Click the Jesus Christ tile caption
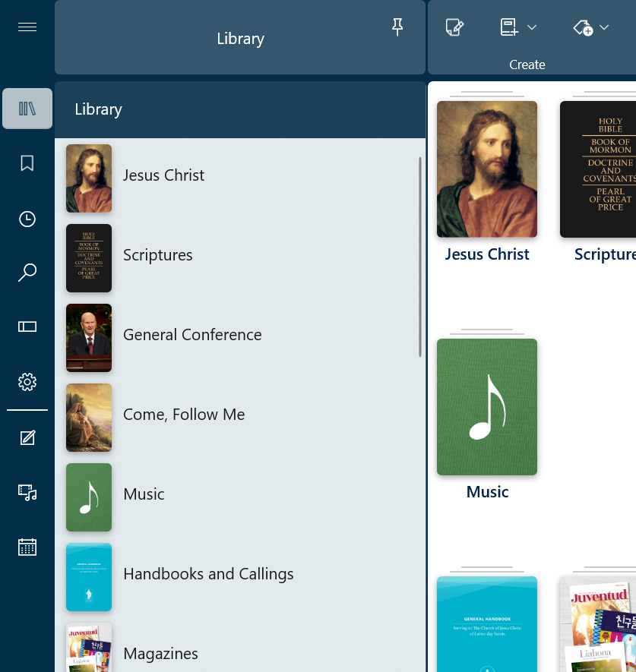This screenshot has width=636, height=672. (487, 254)
